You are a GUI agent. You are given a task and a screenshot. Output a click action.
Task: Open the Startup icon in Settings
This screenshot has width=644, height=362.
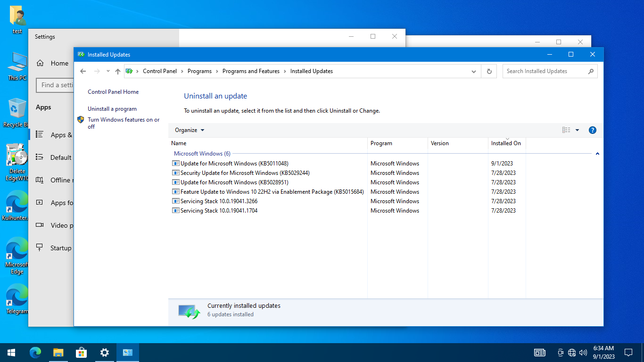(x=40, y=248)
